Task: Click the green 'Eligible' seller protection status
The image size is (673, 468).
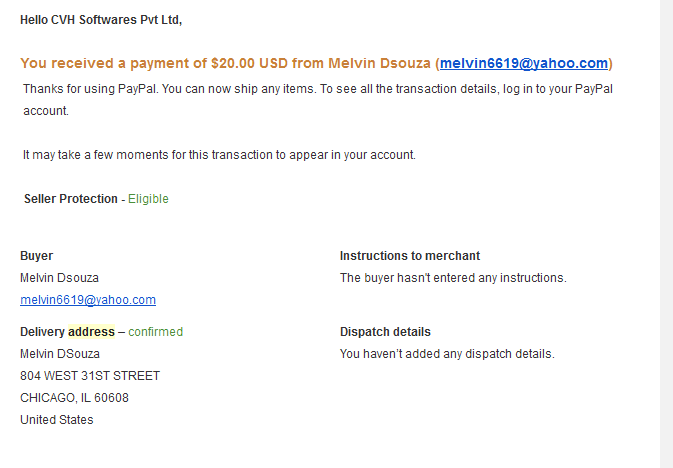Action: 148,199
